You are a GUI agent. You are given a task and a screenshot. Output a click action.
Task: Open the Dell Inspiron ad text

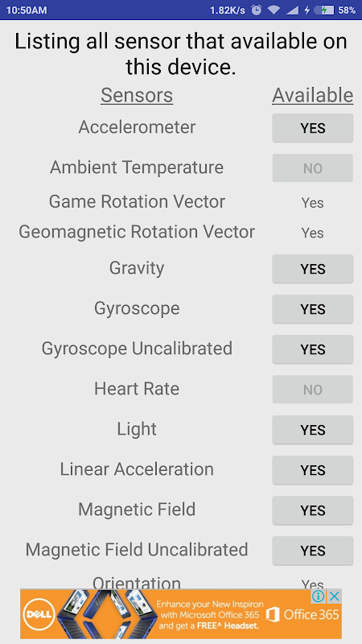click(209, 615)
